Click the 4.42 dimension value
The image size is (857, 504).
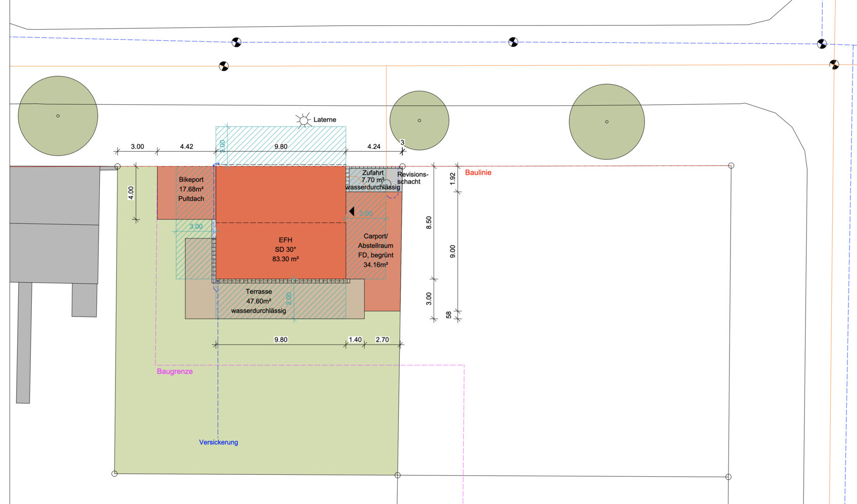187,147
